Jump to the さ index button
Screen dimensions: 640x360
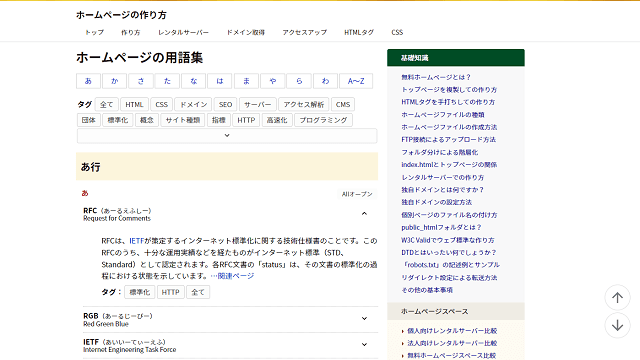141,81
